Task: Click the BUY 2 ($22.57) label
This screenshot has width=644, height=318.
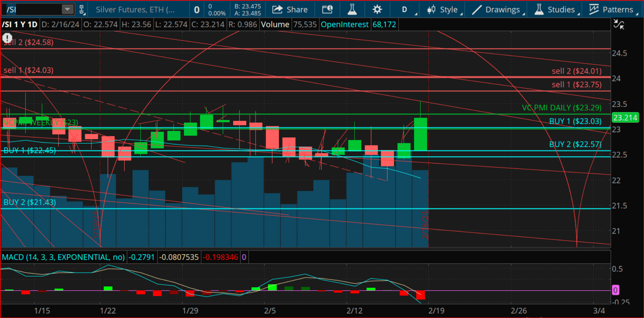Action: [x=575, y=144]
